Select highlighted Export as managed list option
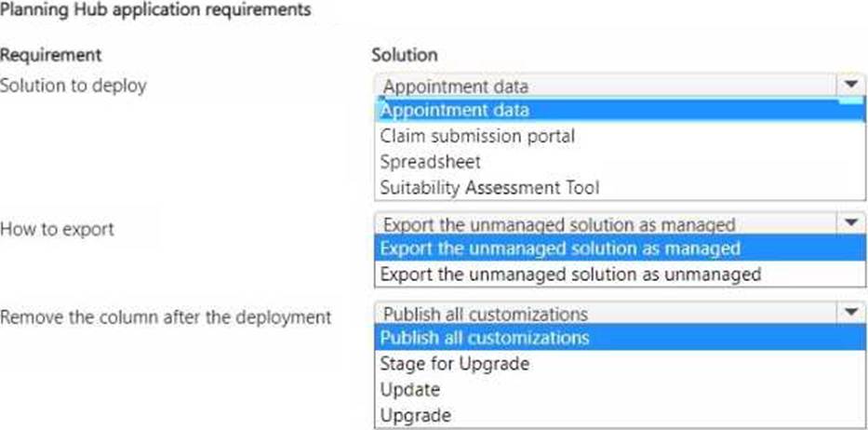 pos(560,249)
